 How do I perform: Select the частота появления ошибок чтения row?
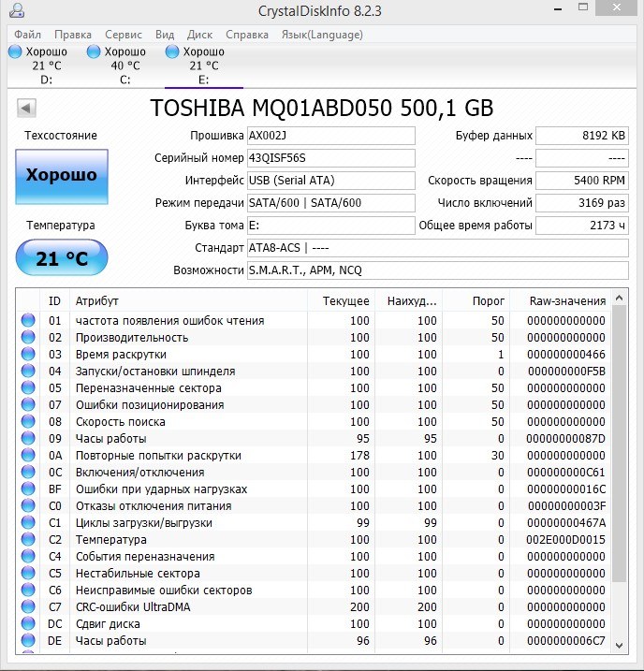point(315,320)
